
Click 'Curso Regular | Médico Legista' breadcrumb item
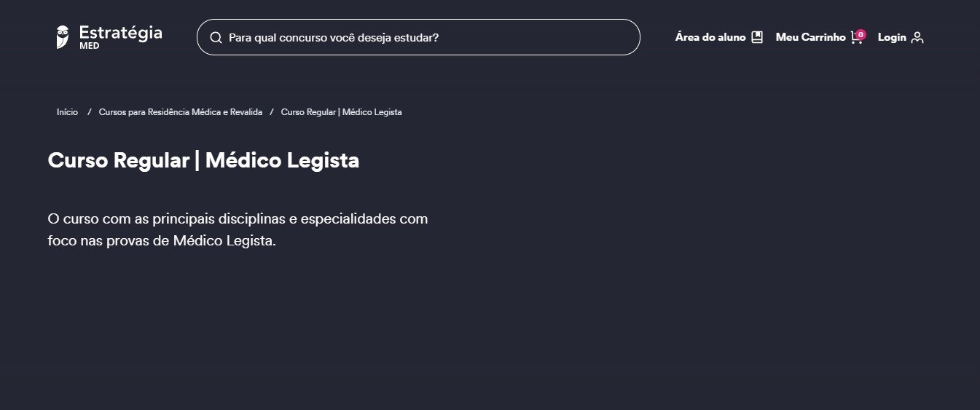(x=341, y=112)
